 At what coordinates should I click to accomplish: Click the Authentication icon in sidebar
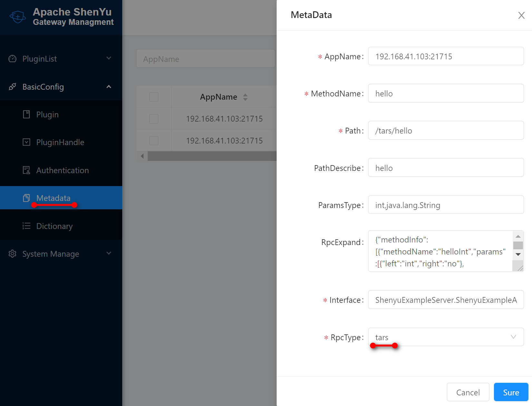click(26, 170)
